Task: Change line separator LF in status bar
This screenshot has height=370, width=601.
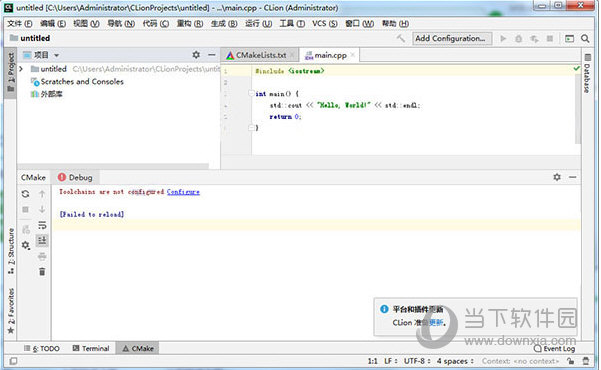Action: [391, 361]
